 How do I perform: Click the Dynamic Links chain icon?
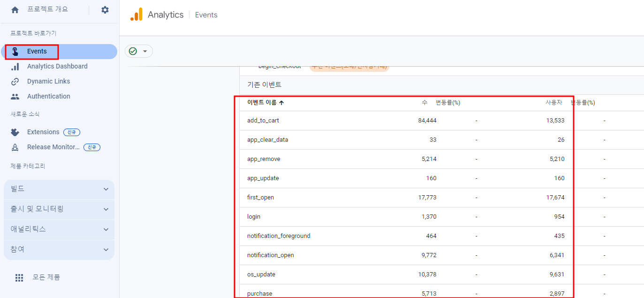15,82
